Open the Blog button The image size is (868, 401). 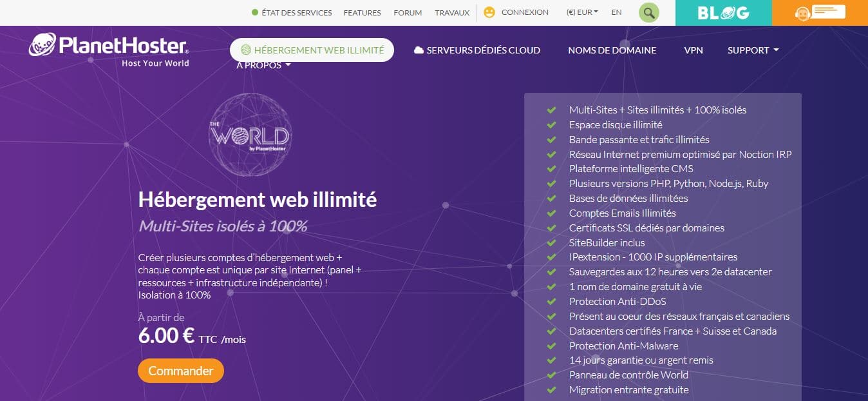coord(724,13)
